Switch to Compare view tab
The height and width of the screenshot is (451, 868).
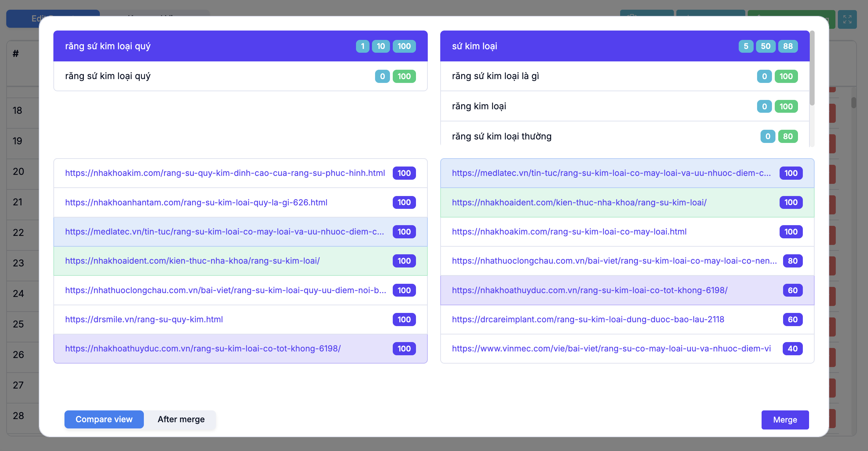104,419
